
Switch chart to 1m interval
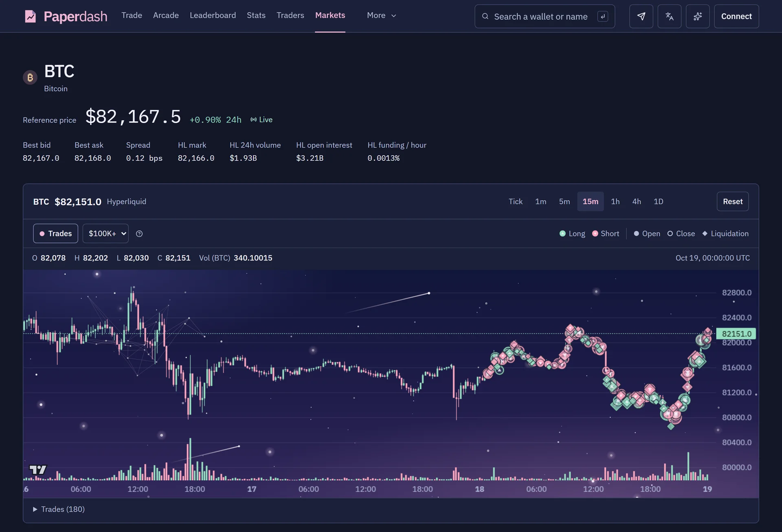tap(540, 201)
